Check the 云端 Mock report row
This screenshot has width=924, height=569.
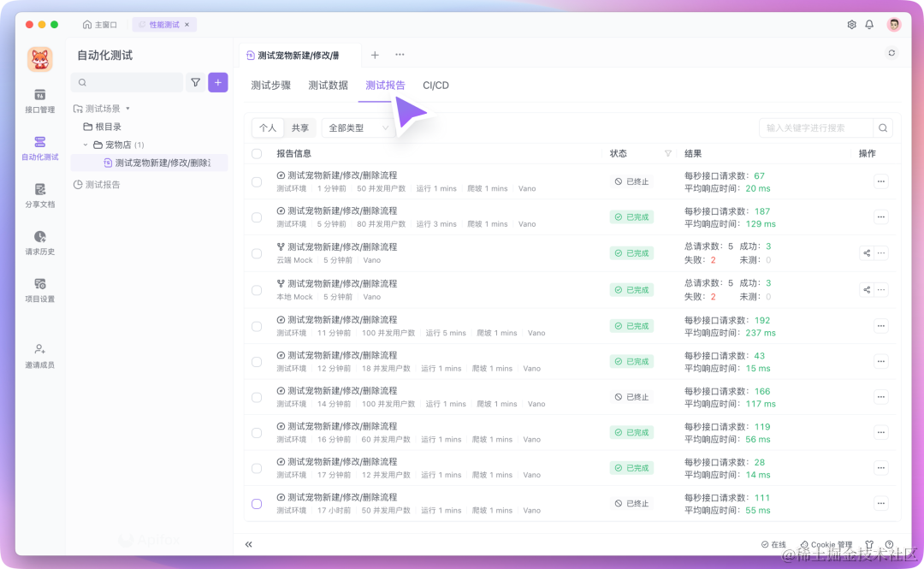point(257,253)
